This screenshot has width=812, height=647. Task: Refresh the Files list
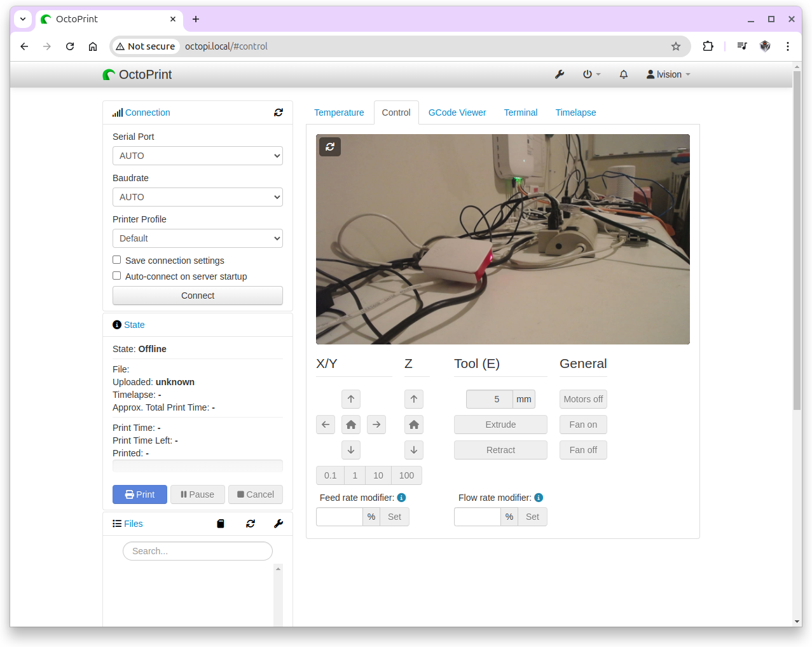pos(251,524)
